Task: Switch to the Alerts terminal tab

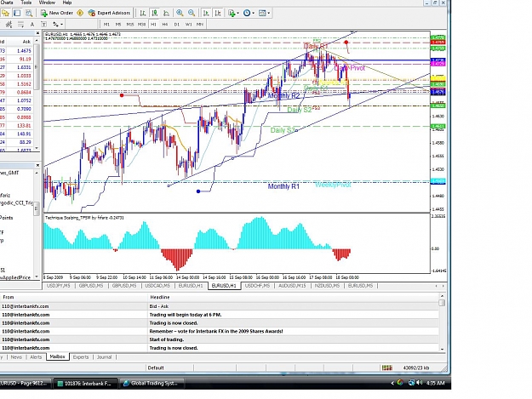Action: click(x=36, y=357)
